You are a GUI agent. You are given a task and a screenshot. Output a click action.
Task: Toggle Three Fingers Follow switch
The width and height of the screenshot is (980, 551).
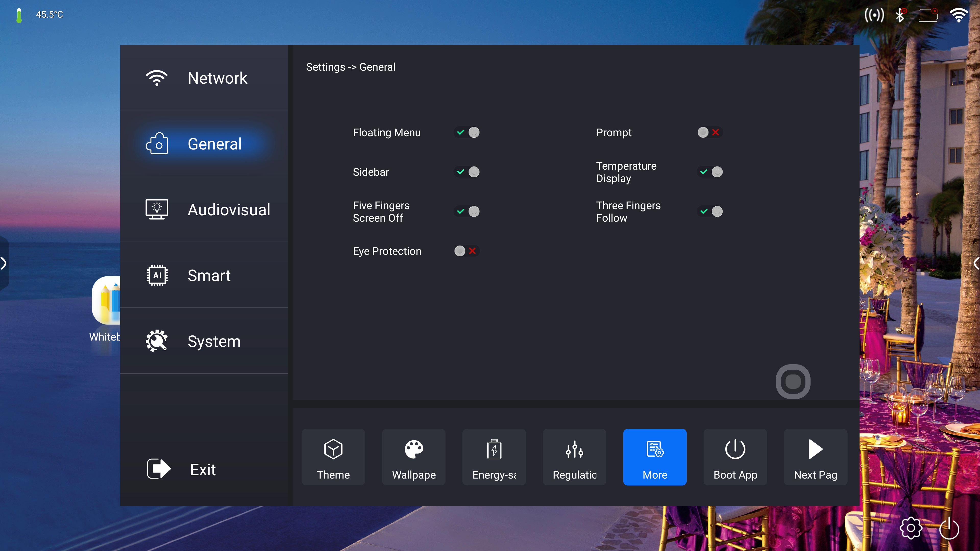click(x=710, y=211)
